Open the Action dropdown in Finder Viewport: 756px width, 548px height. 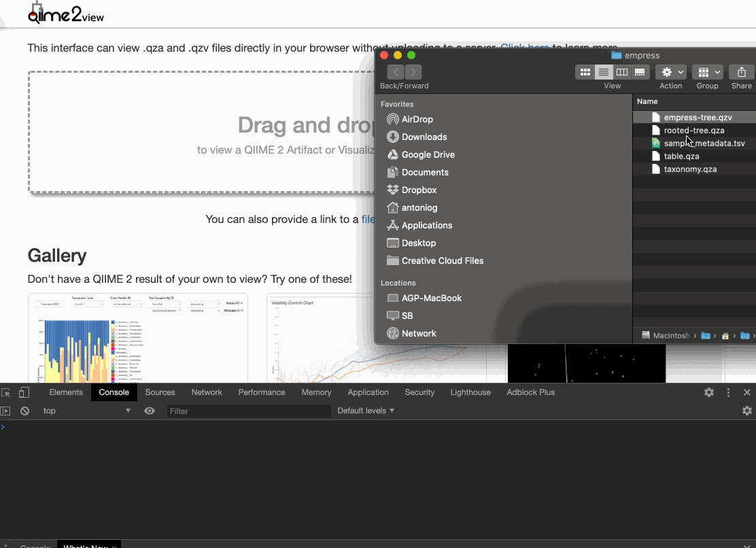(x=670, y=72)
